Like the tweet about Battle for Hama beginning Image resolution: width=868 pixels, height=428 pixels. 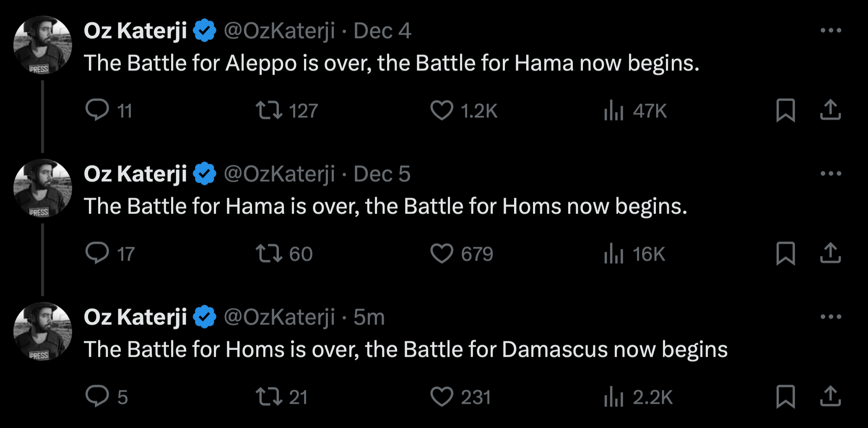pos(442,110)
